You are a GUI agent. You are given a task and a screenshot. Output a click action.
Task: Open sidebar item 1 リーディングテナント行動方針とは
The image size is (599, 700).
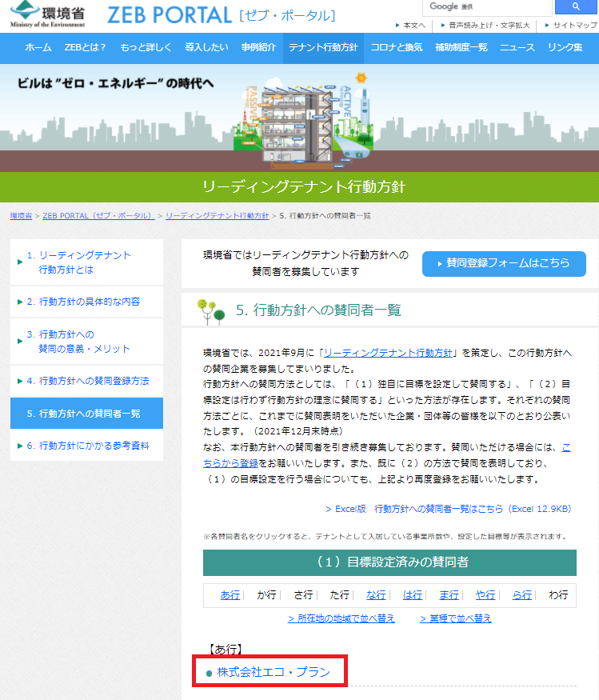[86, 262]
